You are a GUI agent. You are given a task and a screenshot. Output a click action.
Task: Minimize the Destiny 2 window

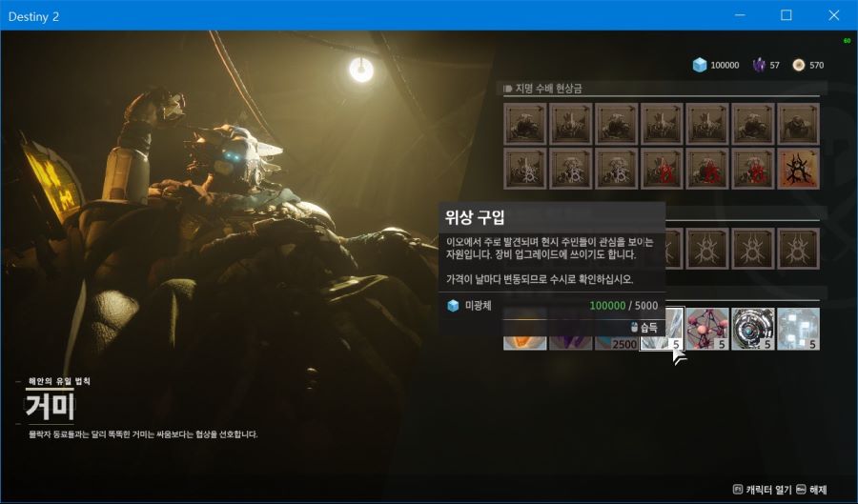(740, 15)
